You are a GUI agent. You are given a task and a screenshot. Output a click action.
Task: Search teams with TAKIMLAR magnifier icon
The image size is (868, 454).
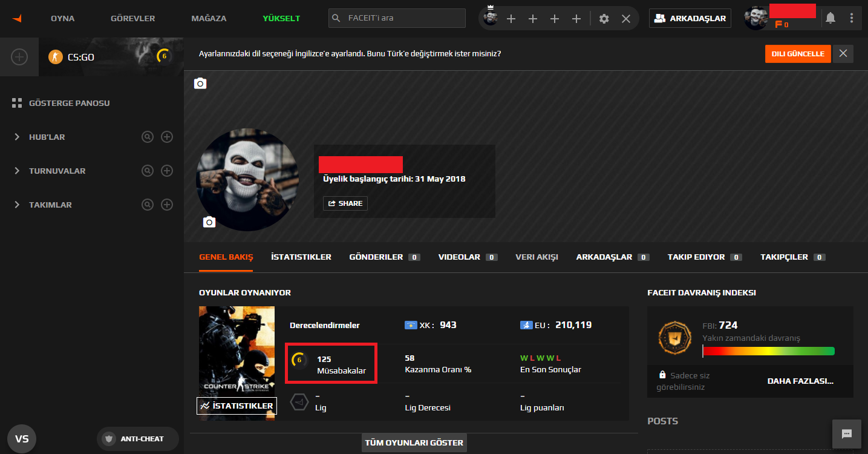tap(148, 205)
